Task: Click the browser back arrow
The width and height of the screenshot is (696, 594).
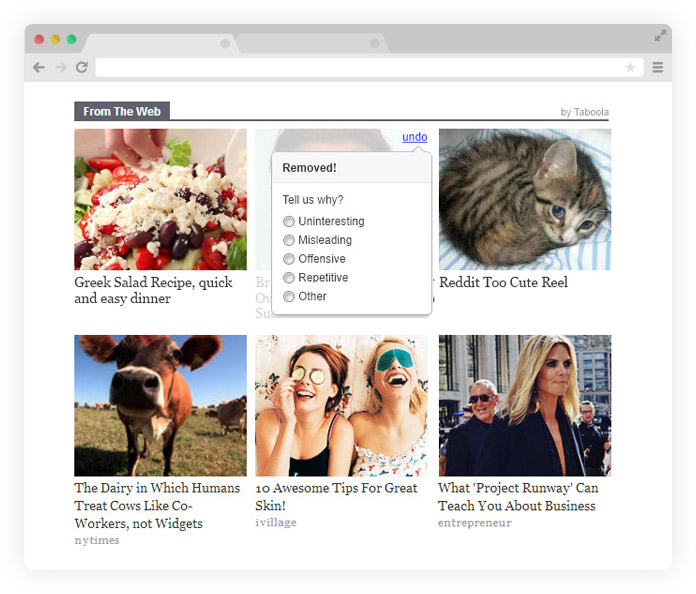Action: (39, 67)
